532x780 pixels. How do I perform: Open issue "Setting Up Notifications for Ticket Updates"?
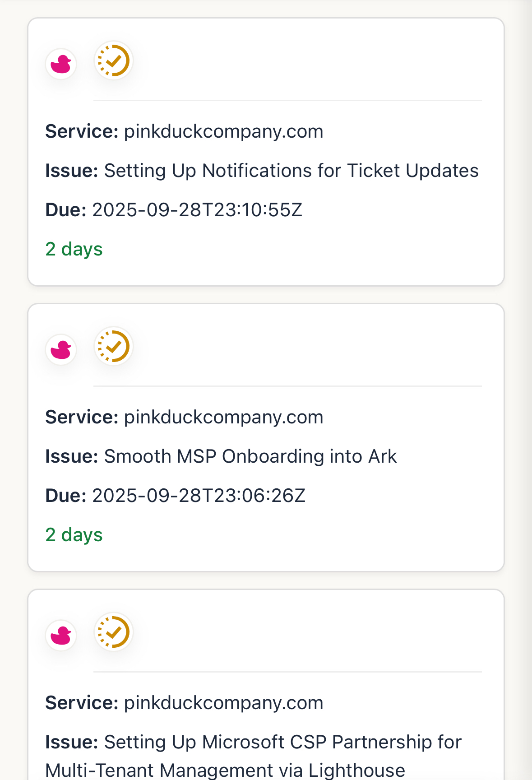pos(291,171)
